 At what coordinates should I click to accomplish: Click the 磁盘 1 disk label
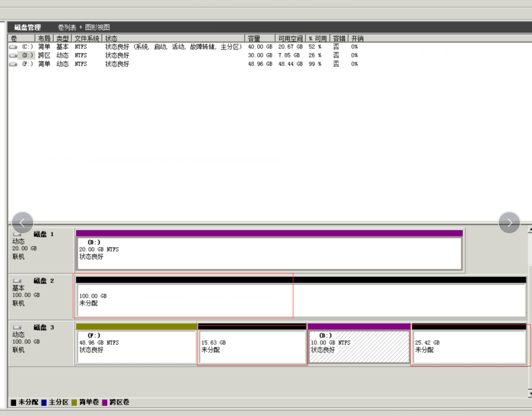tap(44, 234)
